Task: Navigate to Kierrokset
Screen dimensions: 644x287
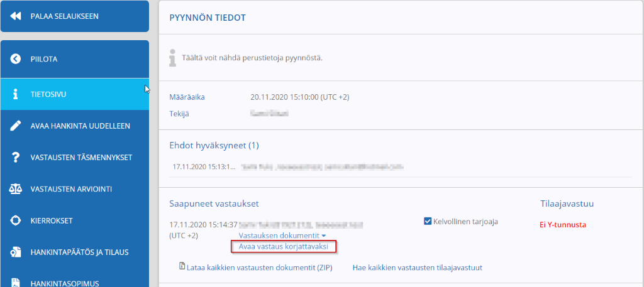Action: (x=75, y=220)
